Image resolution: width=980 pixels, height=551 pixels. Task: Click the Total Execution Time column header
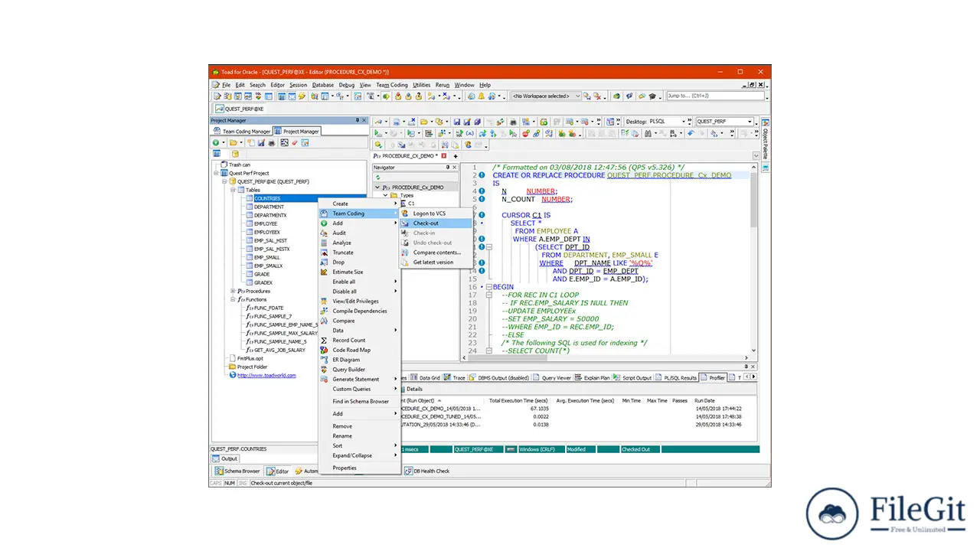(x=520, y=400)
